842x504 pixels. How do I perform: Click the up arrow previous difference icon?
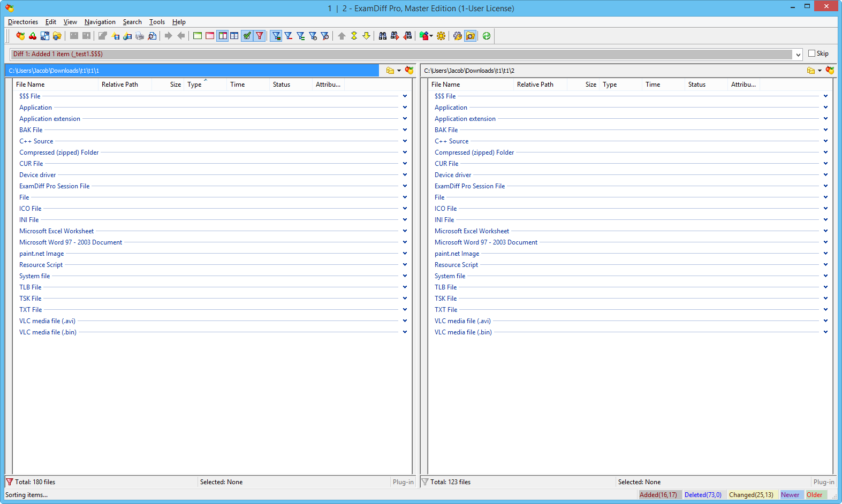pyautogui.click(x=342, y=36)
